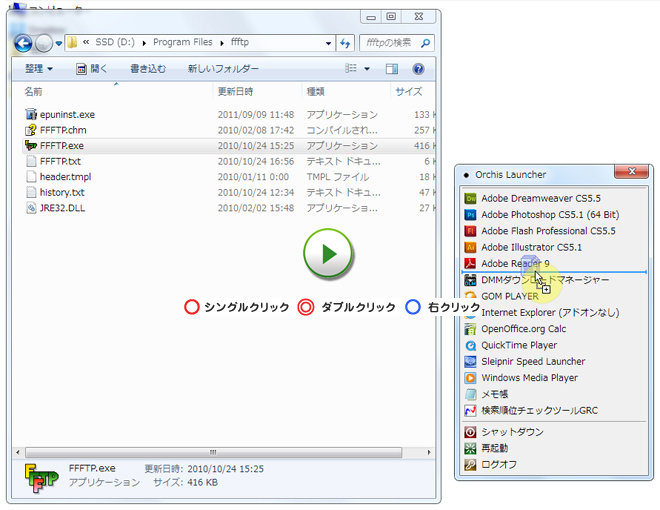This screenshot has height=510, width=660.
Task: Click the Windows Media Player icon
Action: (x=470, y=378)
